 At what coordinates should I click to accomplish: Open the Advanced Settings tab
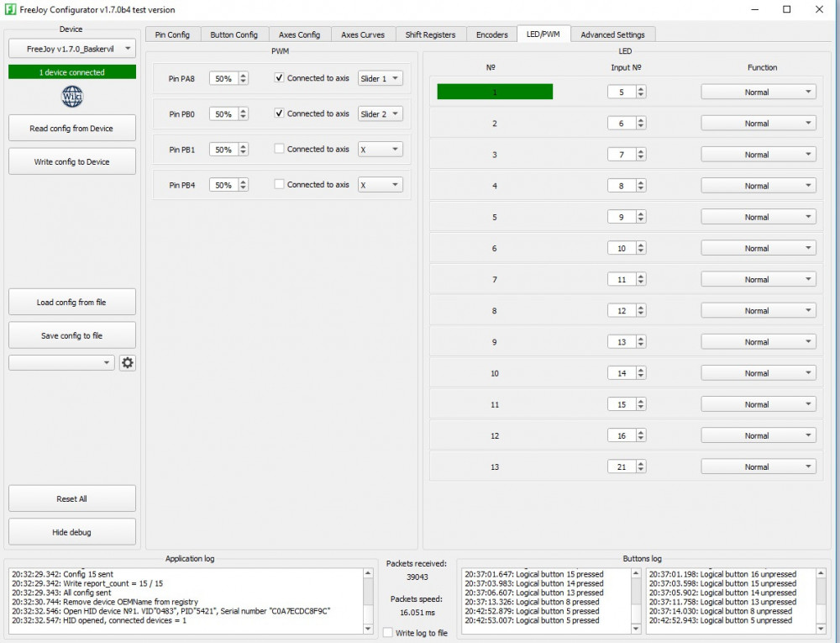tap(613, 34)
